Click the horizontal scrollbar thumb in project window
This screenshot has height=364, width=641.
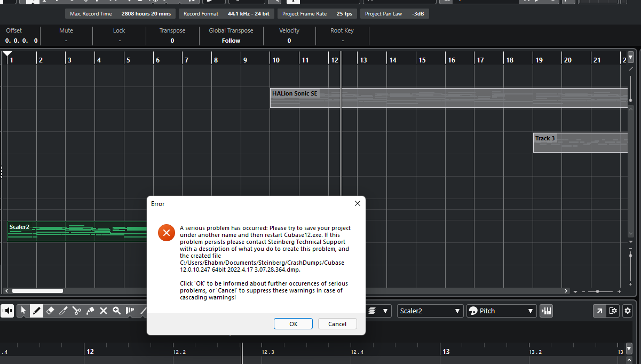(x=37, y=291)
